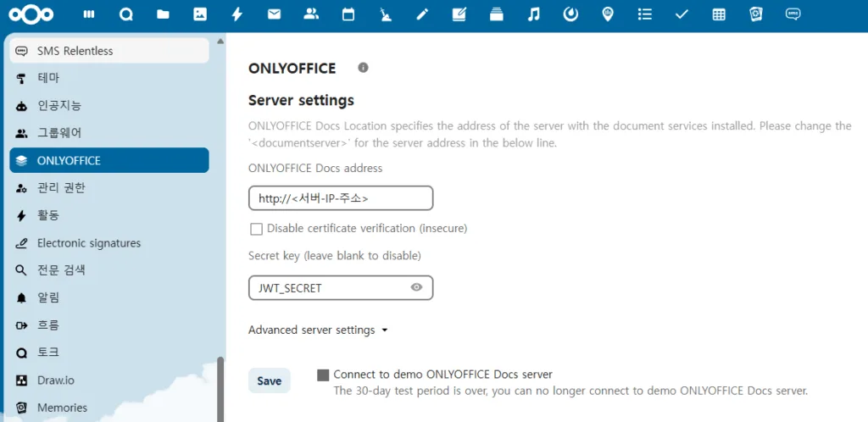Open the Dashboard app icon
Image resolution: width=868 pixels, height=422 pixels.
pos(88,15)
